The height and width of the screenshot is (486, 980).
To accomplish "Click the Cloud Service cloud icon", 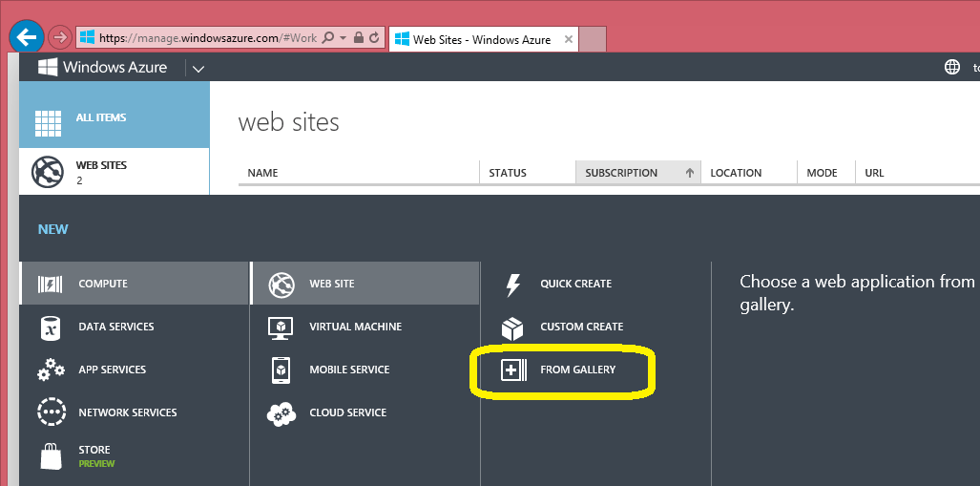I will pos(281,413).
